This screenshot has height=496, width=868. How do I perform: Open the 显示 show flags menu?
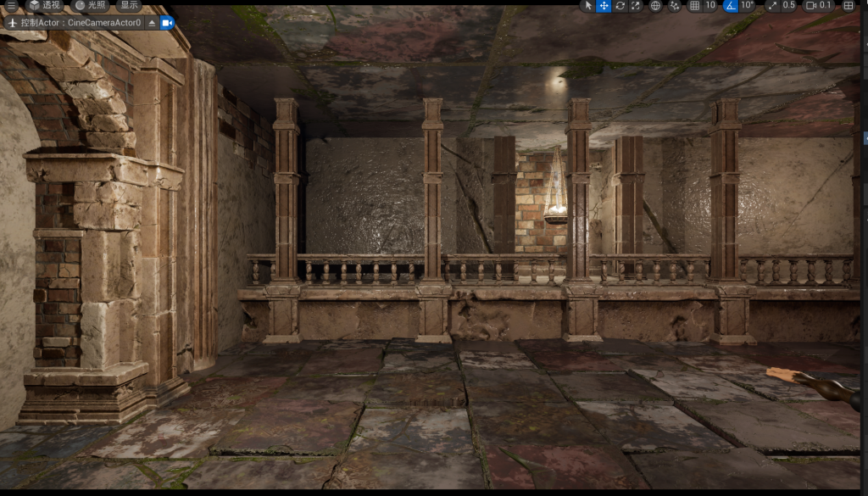[129, 5]
